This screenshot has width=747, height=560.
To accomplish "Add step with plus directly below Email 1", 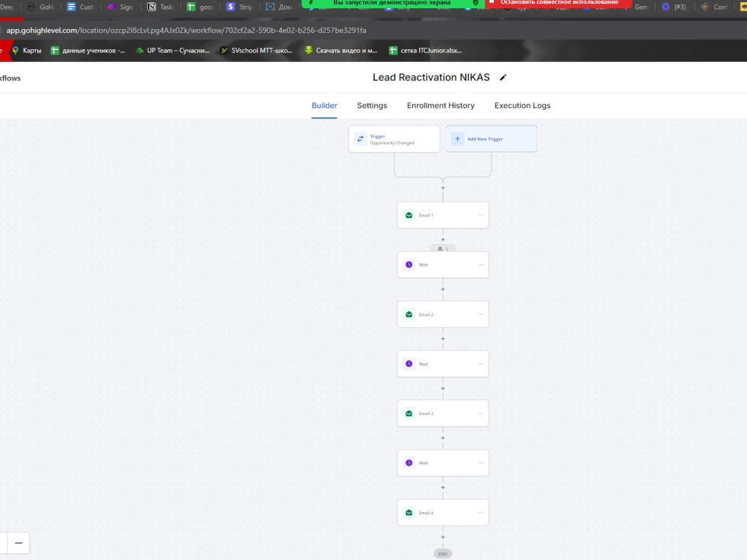I will point(442,240).
